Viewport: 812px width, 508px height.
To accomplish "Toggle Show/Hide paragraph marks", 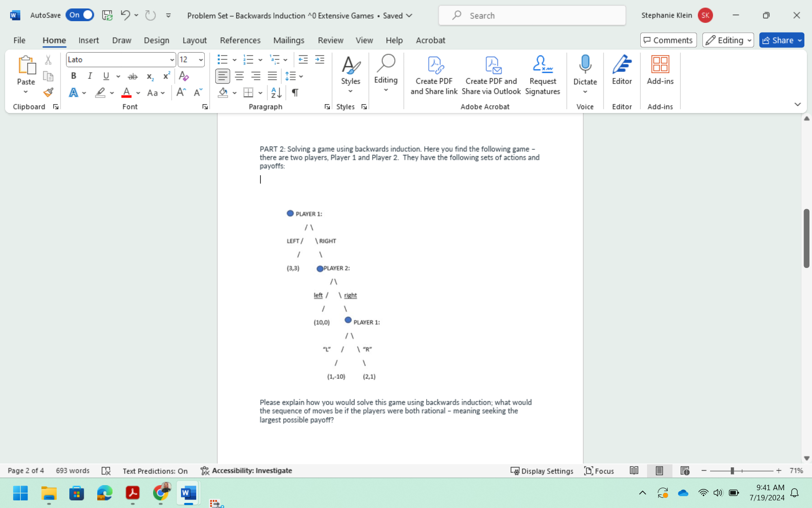I will pos(295,92).
